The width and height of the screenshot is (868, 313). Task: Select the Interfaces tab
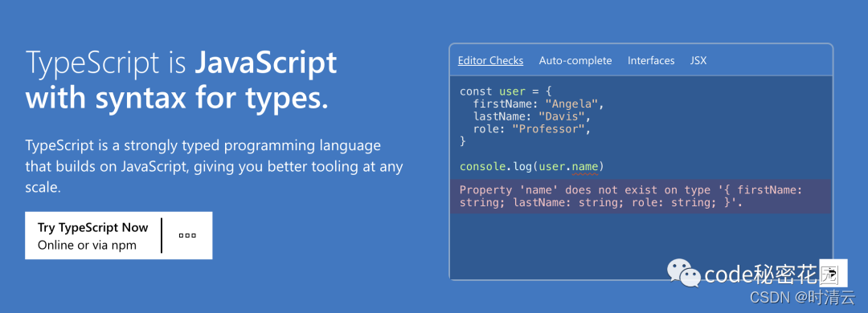[x=651, y=61]
